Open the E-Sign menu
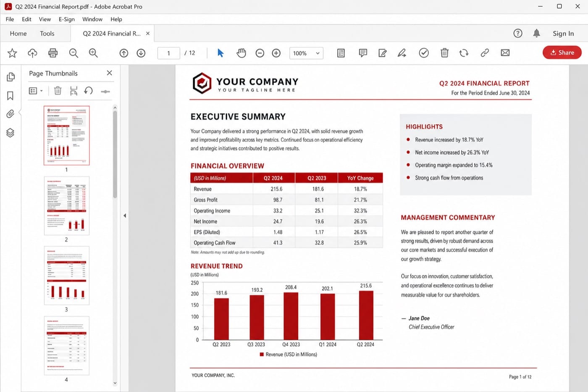The width and height of the screenshot is (588, 392). 67,19
